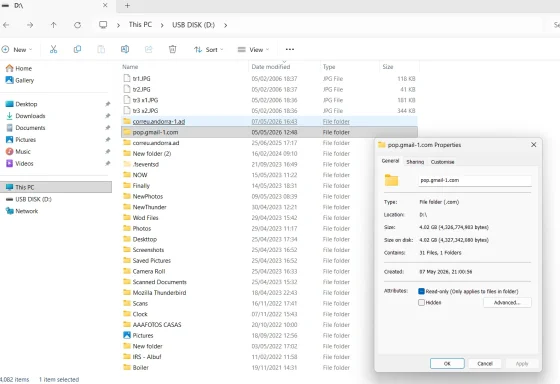Select This PC in the sidebar

click(56, 187)
